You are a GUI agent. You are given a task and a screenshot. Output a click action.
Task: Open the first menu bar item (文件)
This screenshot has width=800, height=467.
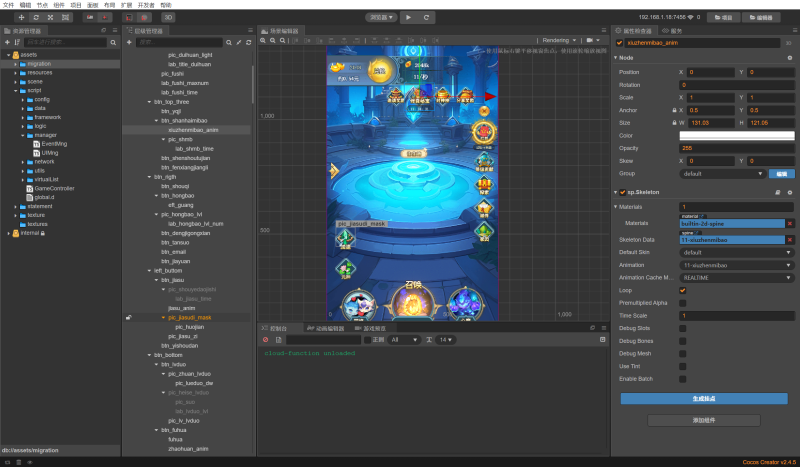pyautogui.click(x=8, y=5)
